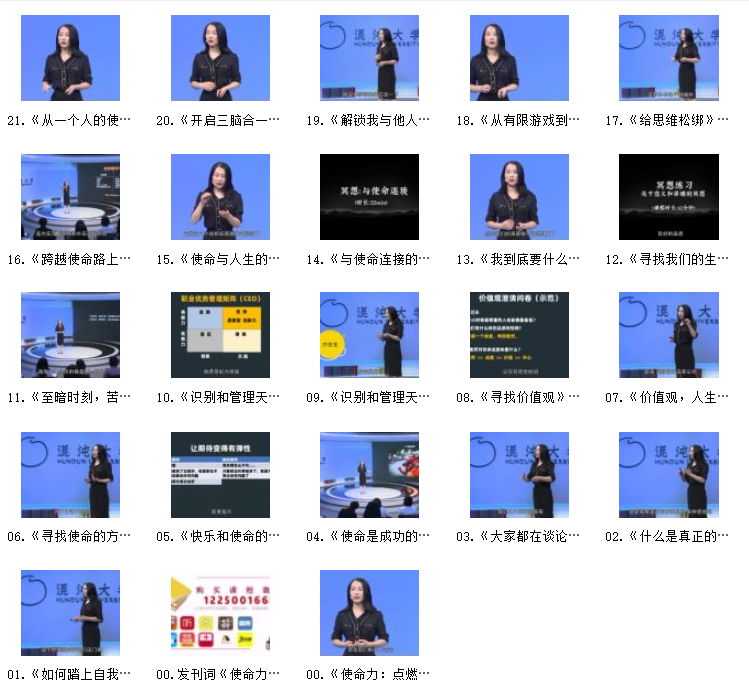Select file name 20.《开启三脑合一…
Image resolution: width=749 pixels, height=693 pixels.
(x=218, y=120)
